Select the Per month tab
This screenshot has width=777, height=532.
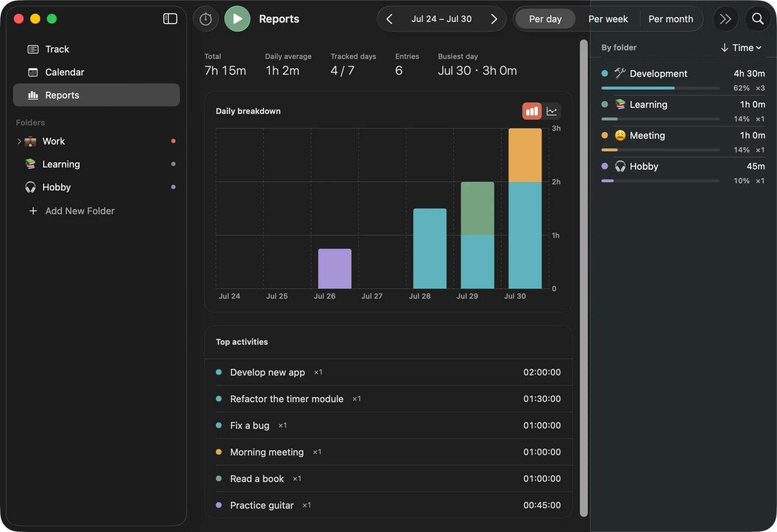(670, 19)
